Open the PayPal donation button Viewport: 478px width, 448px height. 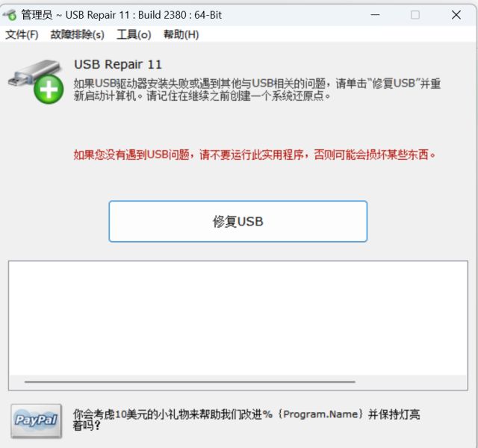(x=36, y=421)
